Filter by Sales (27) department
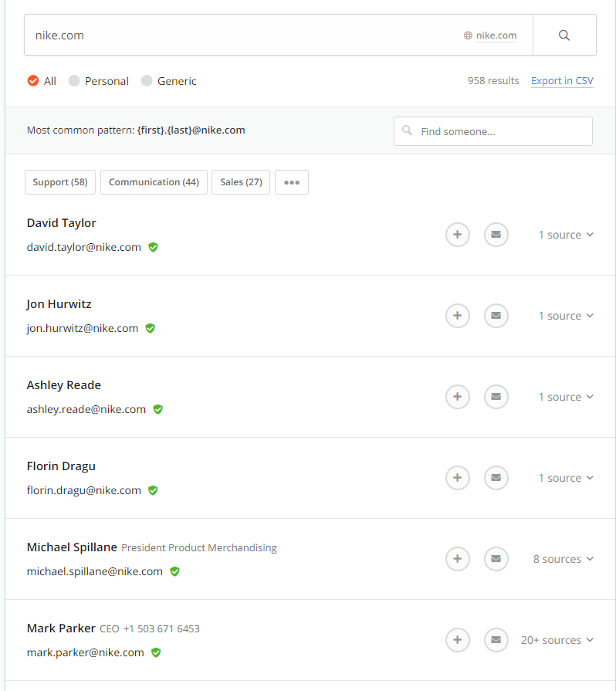 (x=241, y=182)
